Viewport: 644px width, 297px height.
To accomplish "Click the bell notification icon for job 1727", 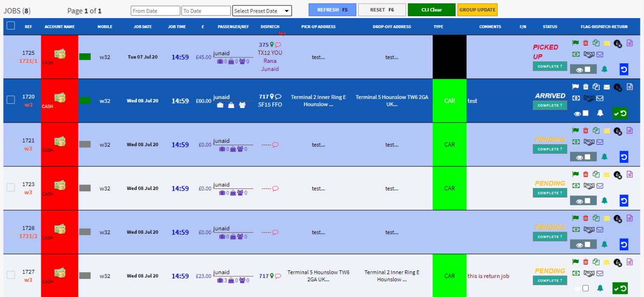I will coord(600,288).
